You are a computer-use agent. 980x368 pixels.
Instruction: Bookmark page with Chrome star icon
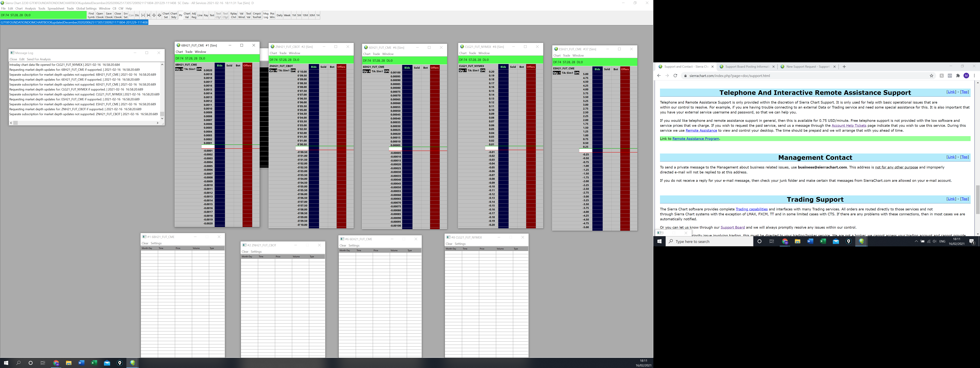tap(931, 76)
